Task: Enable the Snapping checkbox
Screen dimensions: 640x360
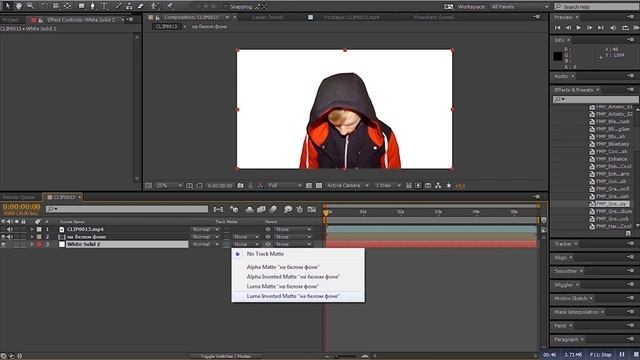Action: click(x=225, y=7)
